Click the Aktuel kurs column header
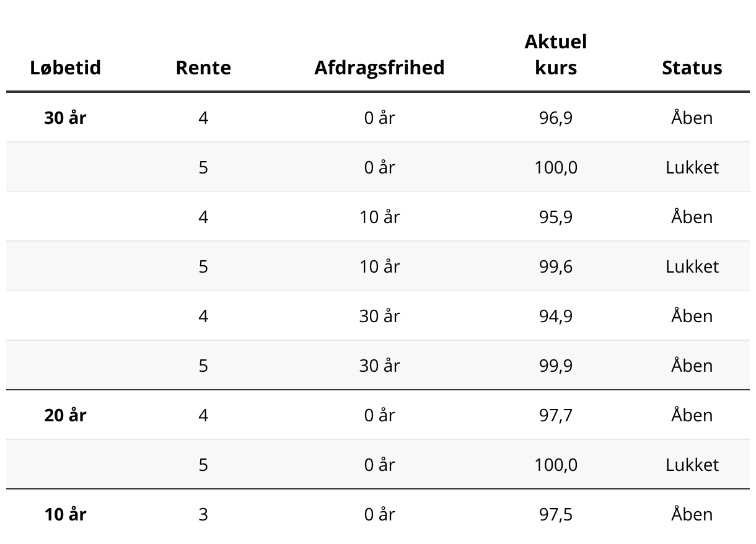This screenshot has width=756, height=544. coord(555,55)
